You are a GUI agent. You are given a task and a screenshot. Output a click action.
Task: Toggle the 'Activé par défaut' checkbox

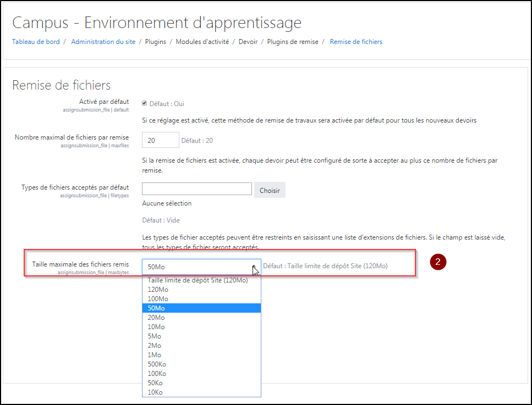point(145,103)
